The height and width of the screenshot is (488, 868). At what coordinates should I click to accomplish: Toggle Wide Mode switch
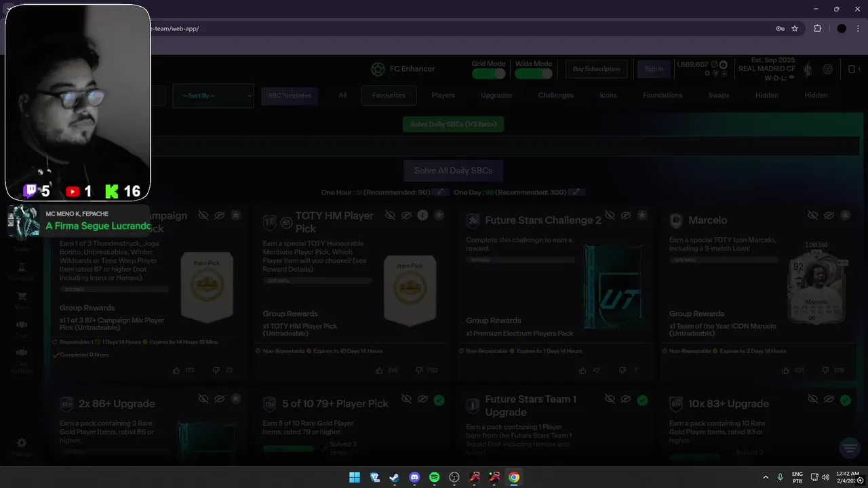[533, 73]
